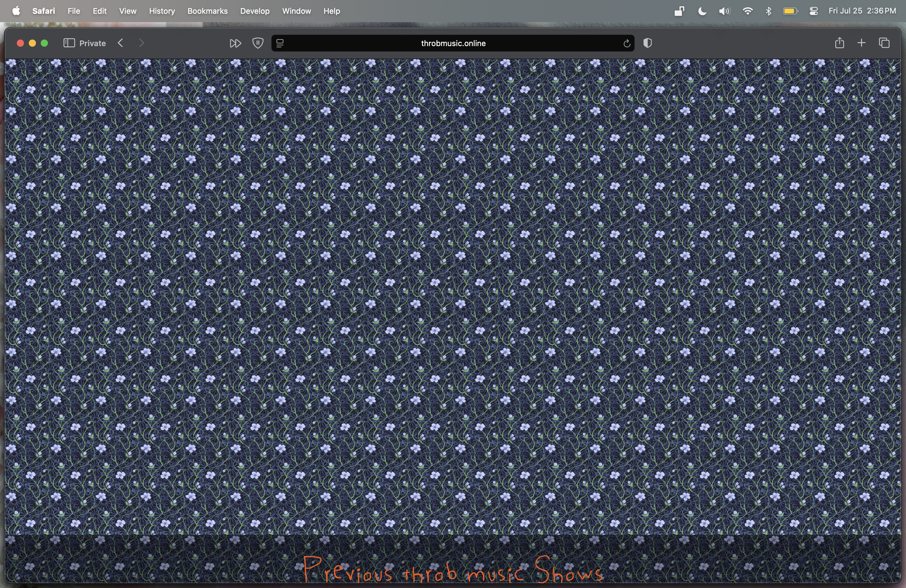Show the tab overview

point(884,43)
